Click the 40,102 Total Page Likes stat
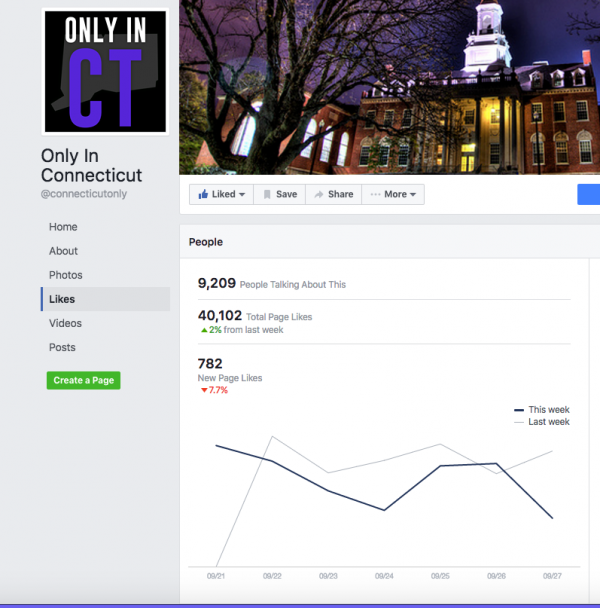 point(255,316)
